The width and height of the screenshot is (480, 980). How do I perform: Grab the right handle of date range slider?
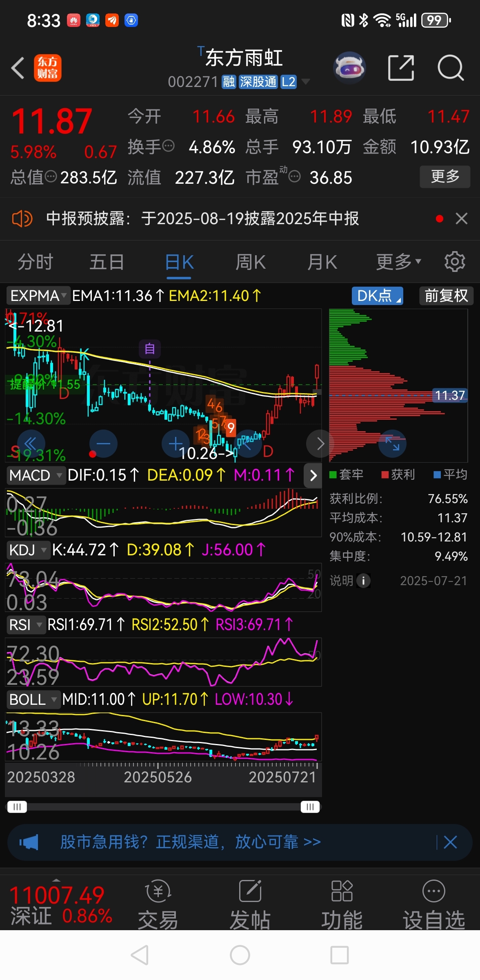pyautogui.click(x=310, y=807)
